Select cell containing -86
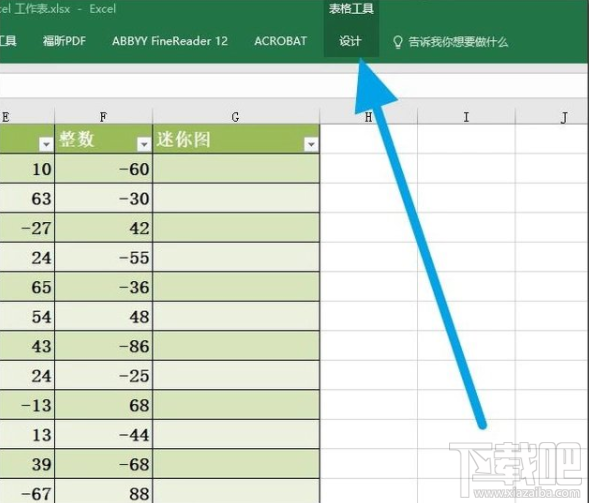Screen dimensions: 589x503 (104, 346)
